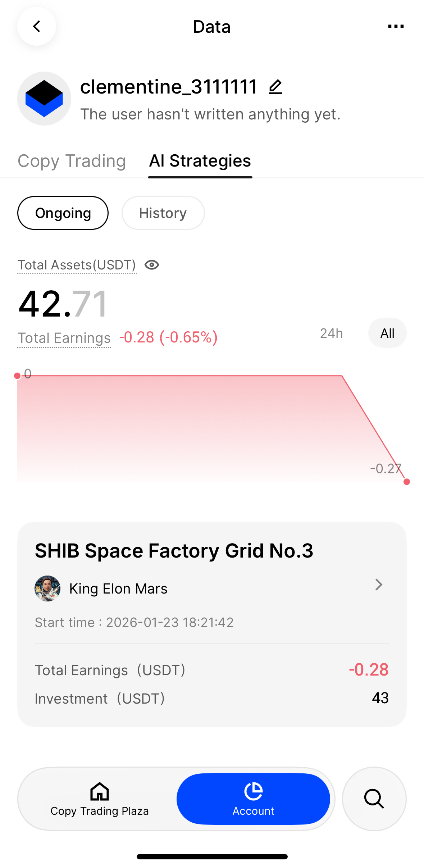Hide total assets with eye icon
The width and height of the screenshot is (424, 868).
pyautogui.click(x=152, y=265)
